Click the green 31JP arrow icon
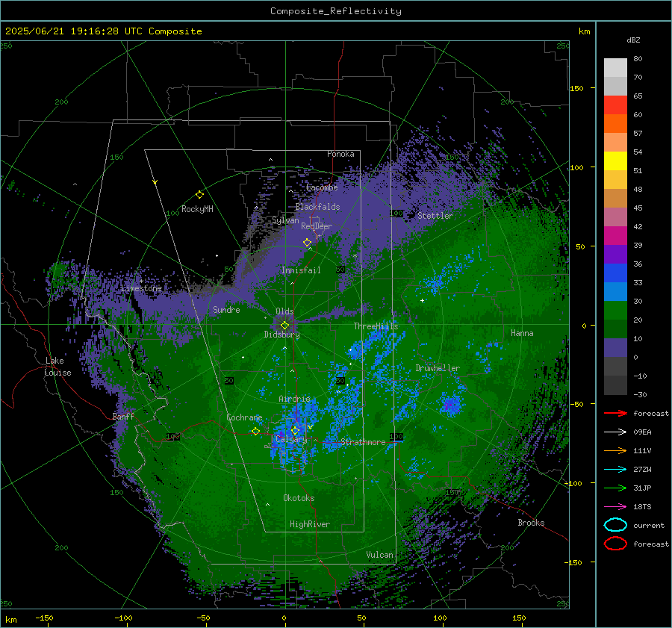Image resolution: width=672 pixels, height=628 pixels. [615, 488]
